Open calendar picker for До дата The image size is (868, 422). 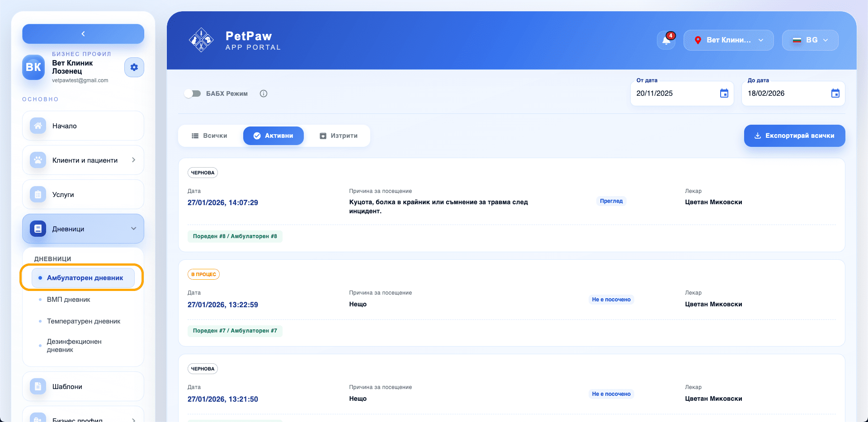(x=835, y=93)
